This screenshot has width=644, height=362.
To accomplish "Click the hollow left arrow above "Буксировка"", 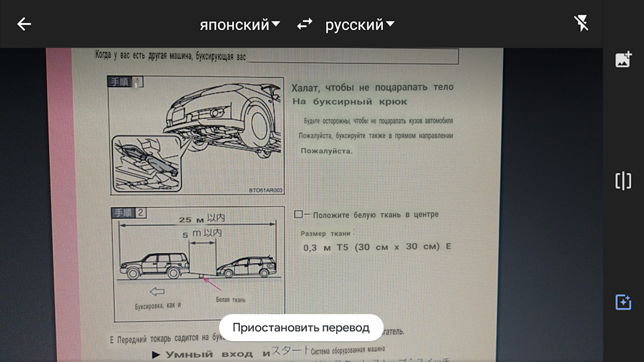I will click(x=157, y=292).
